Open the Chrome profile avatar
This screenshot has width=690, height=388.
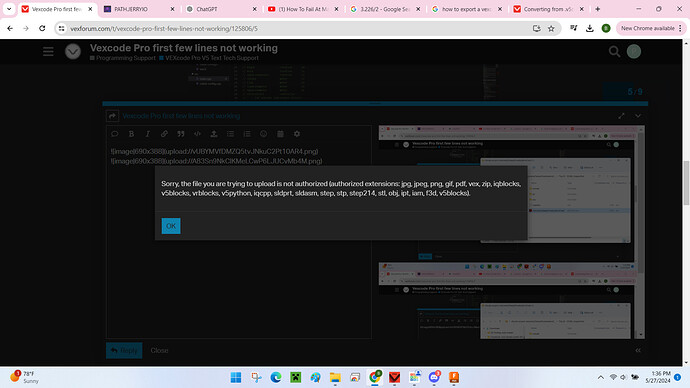tap(606, 28)
